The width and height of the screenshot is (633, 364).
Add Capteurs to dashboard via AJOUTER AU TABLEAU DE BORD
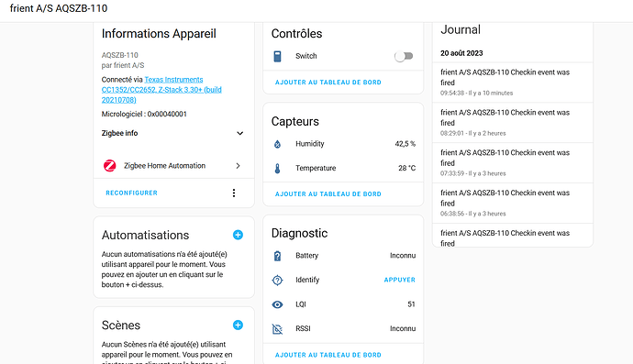point(328,194)
